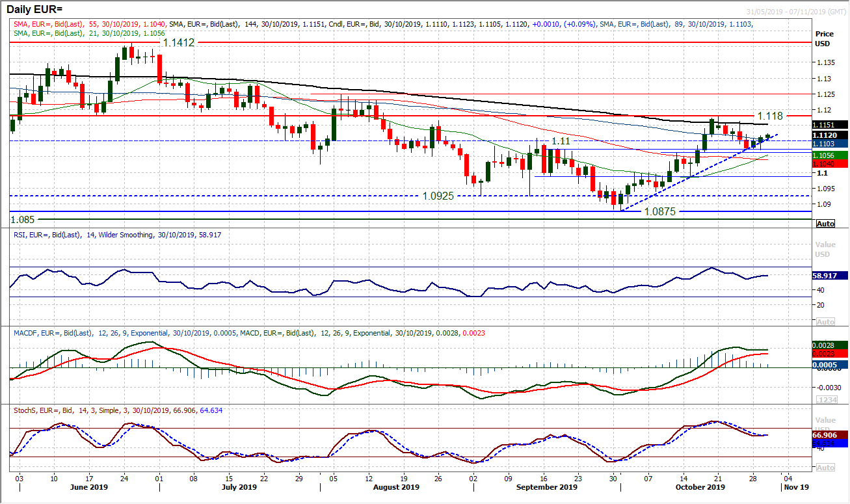The width and height of the screenshot is (850, 504).
Task: Click the green 1.1056 SMA price tag
Action: [831, 155]
